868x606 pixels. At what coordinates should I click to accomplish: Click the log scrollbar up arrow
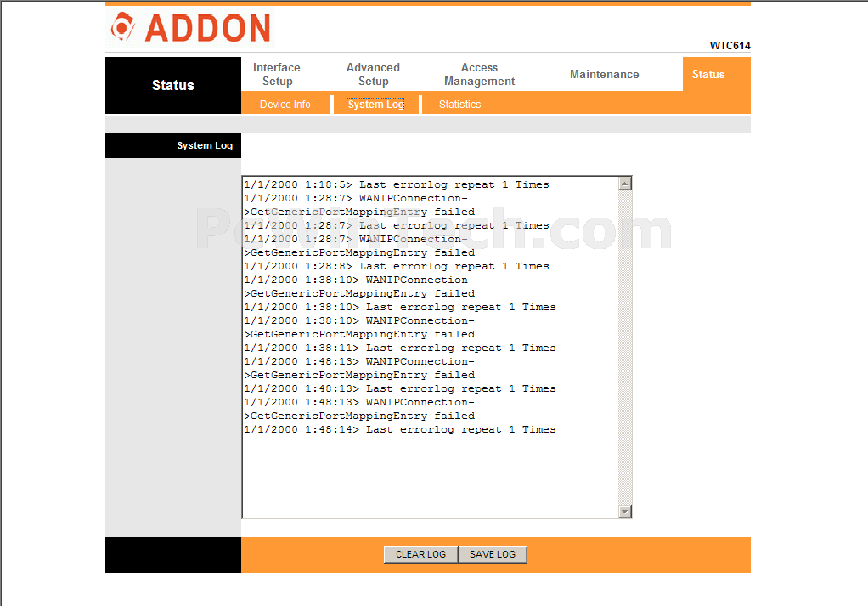[625, 184]
